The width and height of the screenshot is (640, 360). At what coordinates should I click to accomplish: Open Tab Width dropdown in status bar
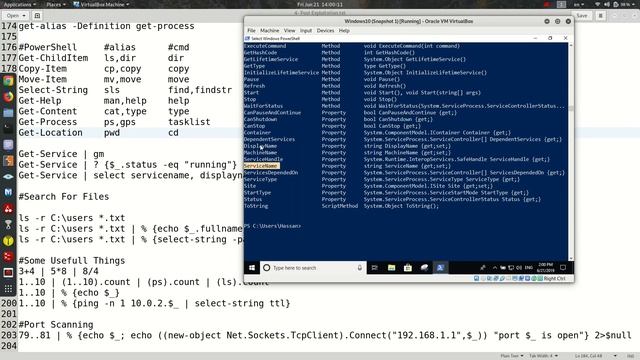pos(544,356)
